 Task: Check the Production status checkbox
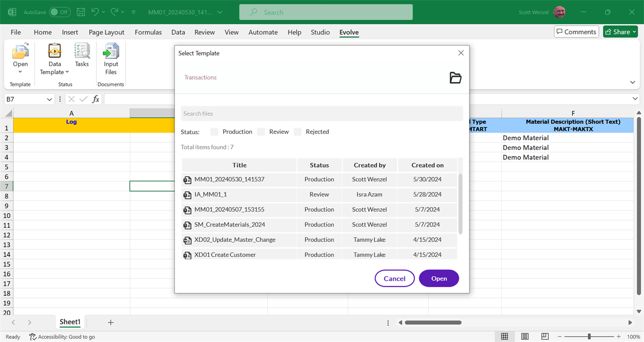215,132
